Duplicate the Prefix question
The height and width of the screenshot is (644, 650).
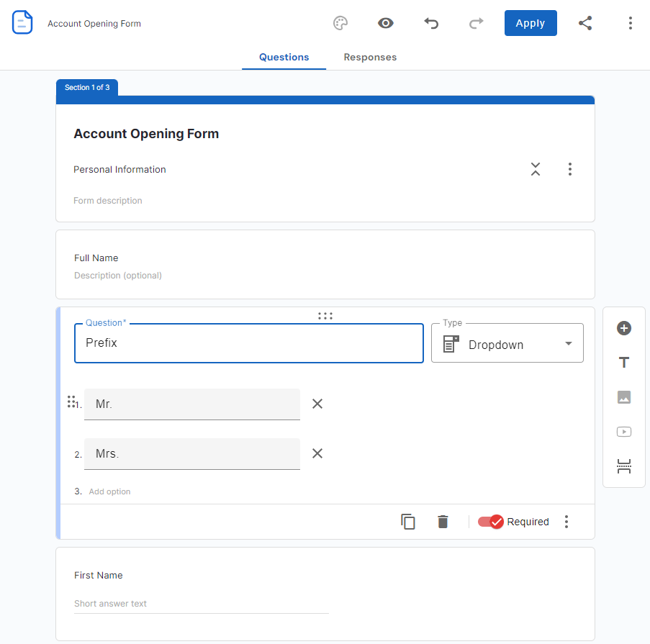(x=408, y=522)
